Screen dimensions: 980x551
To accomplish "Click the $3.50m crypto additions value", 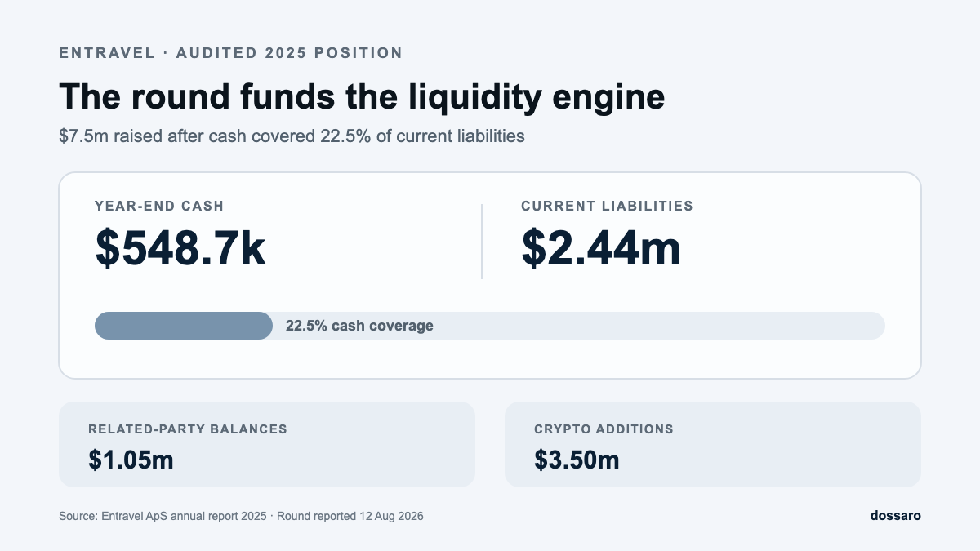I will click(577, 460).
